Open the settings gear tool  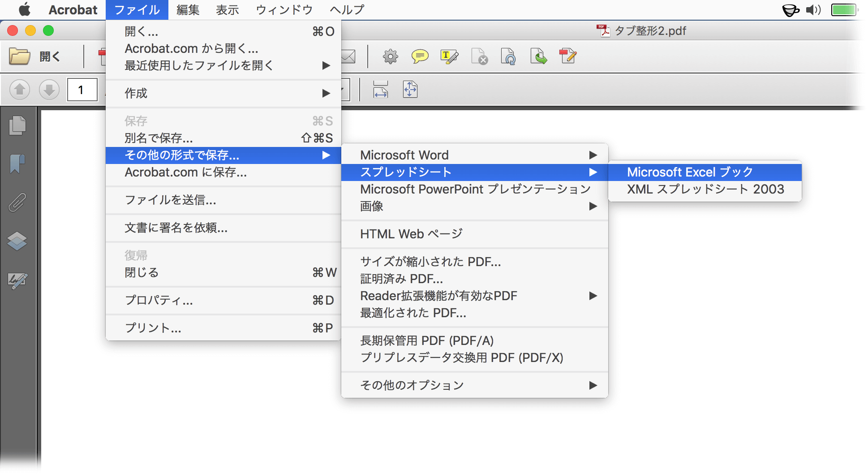click(x=391, y=57)
